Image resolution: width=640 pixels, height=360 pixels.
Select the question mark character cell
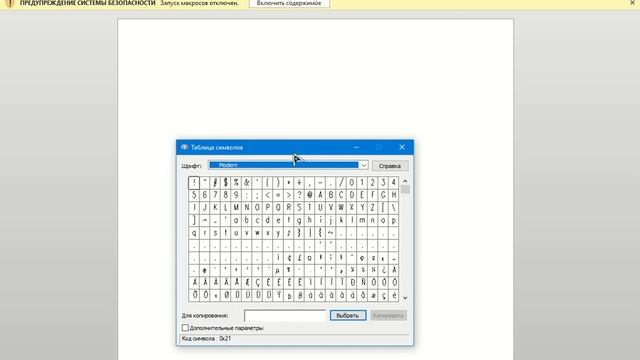299,195
